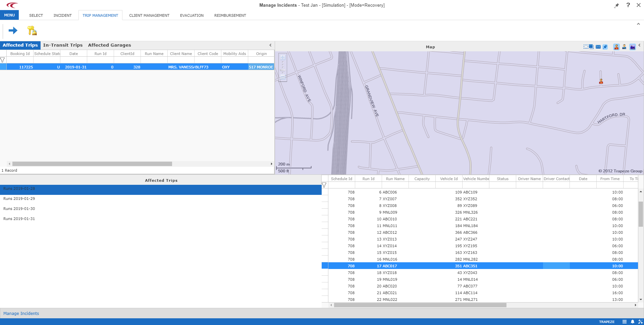Collapse the Affected Trips grid using the chevron
Screen dimensions: 644x325
[270, 45]
